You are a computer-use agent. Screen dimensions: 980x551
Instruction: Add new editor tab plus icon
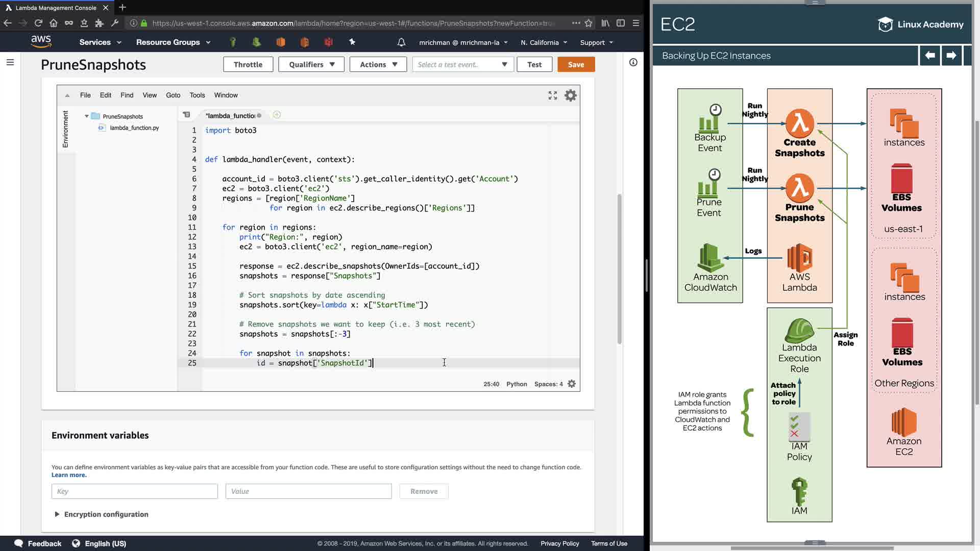[277, 115]
